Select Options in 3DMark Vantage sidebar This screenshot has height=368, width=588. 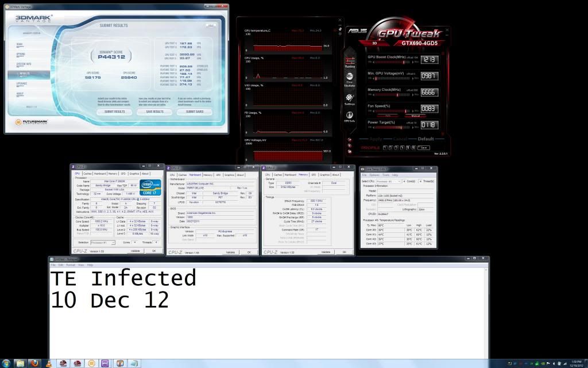point(21,54)
